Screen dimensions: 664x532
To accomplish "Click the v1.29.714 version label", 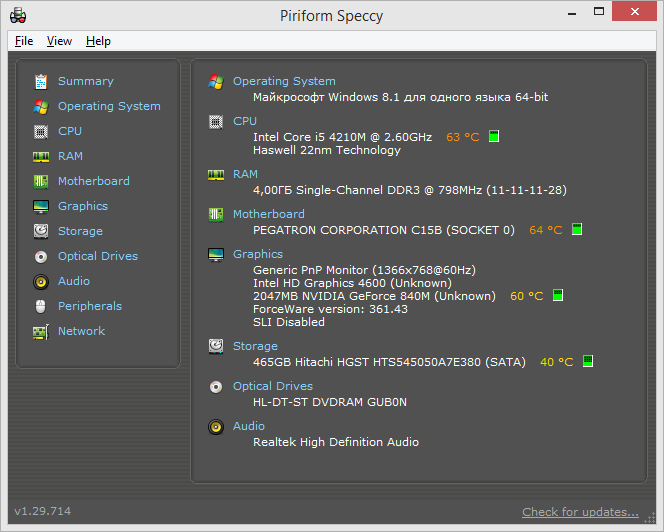I will [42, 511].
